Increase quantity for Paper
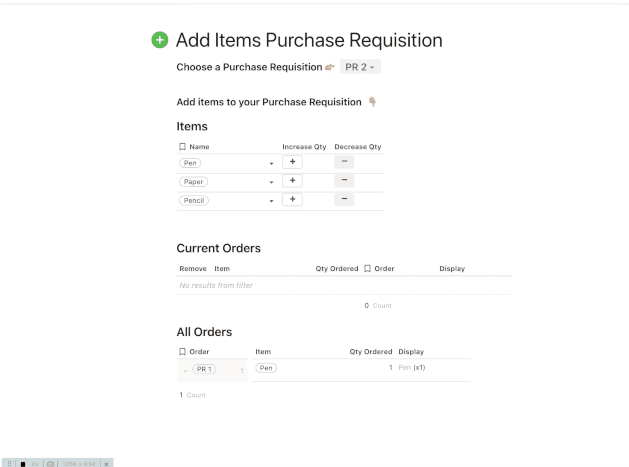629x467 pixels. pos(292,180)
